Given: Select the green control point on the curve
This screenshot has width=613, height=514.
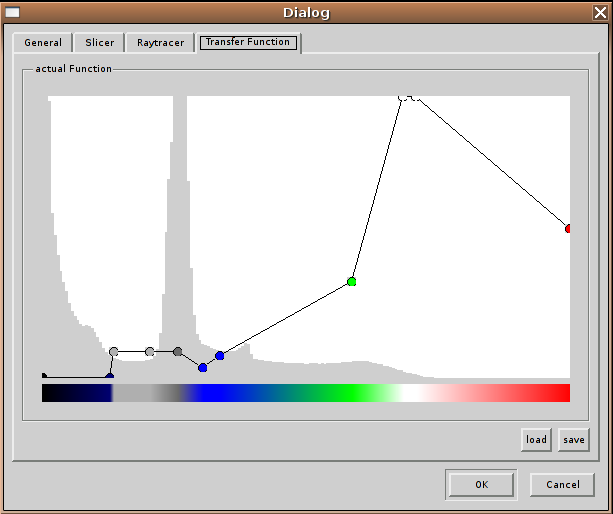Looking at the screenshot, I should tap(351, 282).
